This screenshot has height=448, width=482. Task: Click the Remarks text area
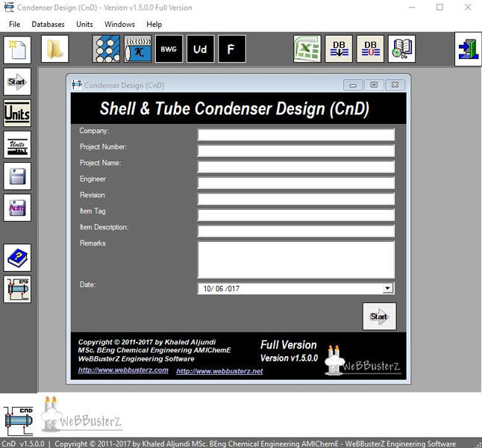pos(295,260)
